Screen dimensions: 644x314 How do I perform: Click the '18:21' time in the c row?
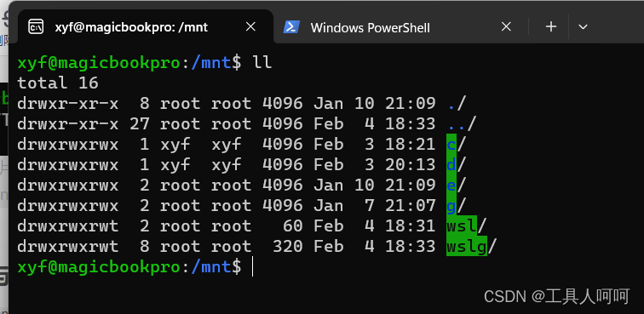click(411, 145)
